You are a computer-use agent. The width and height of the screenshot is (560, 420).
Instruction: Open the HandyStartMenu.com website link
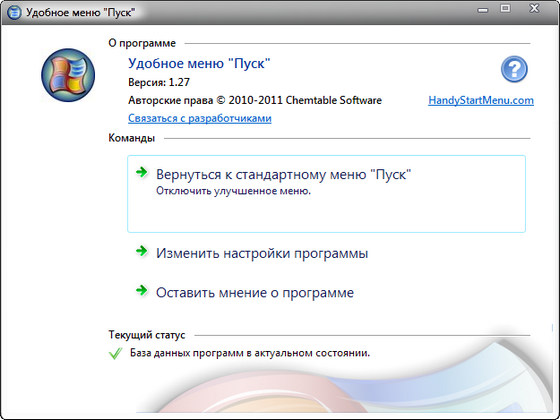click(x=481, y=100)
